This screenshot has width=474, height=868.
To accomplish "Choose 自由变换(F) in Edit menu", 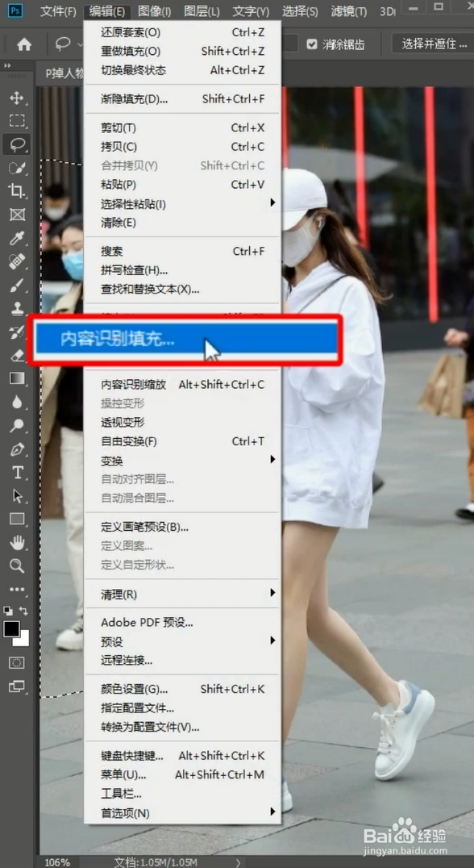I will [182, 441].
